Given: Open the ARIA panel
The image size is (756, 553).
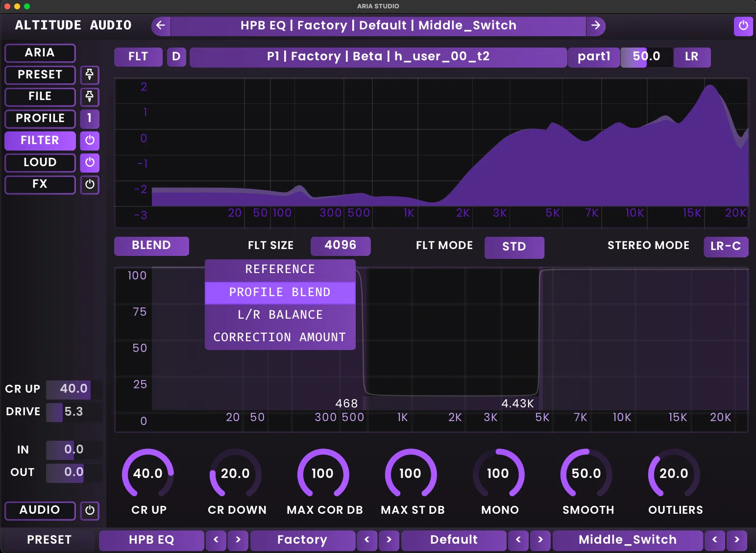Looking at the screenshot, I should [x=40, y=52].
